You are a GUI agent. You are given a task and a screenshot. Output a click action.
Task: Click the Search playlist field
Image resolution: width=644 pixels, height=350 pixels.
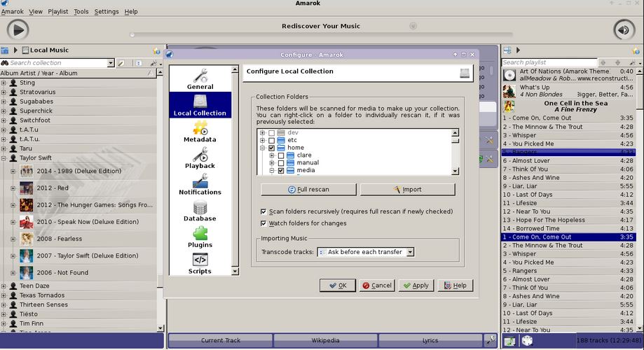point(549,62)
